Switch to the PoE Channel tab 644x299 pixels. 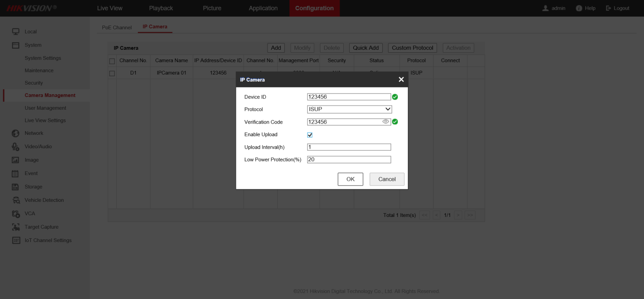(x=117, y=27)
